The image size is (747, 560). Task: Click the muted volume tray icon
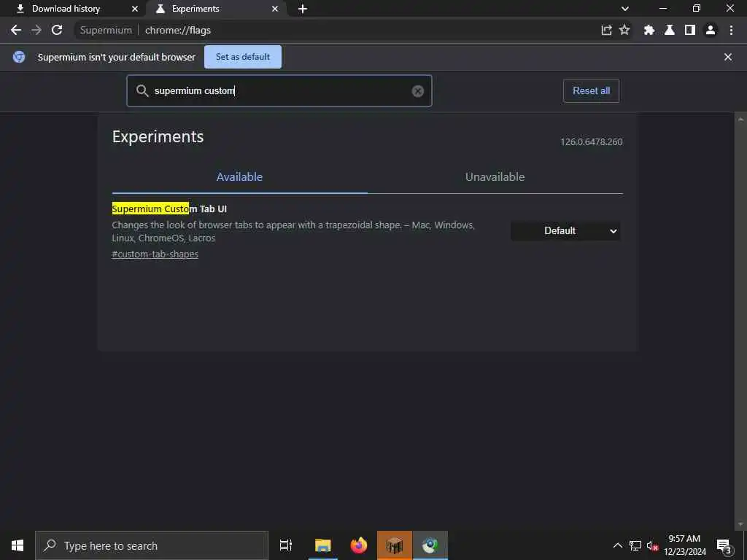click(x=652, y=545)
